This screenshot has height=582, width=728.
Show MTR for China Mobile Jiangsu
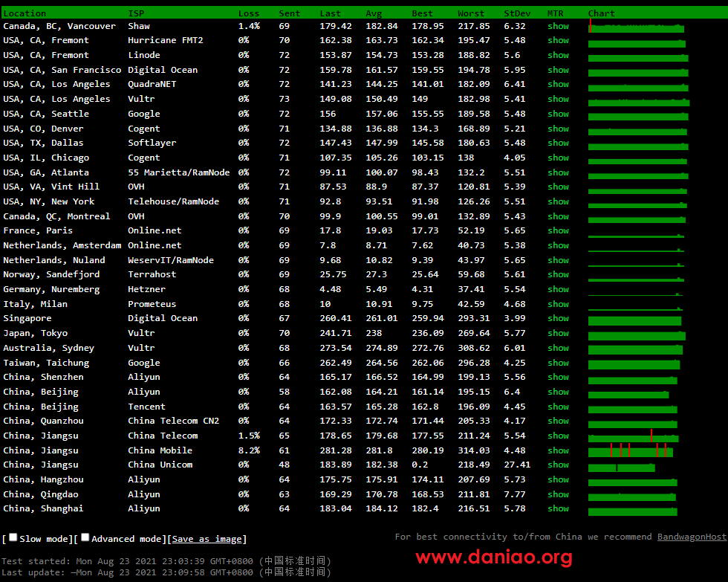pyautogui.click(x=558, y=450)
